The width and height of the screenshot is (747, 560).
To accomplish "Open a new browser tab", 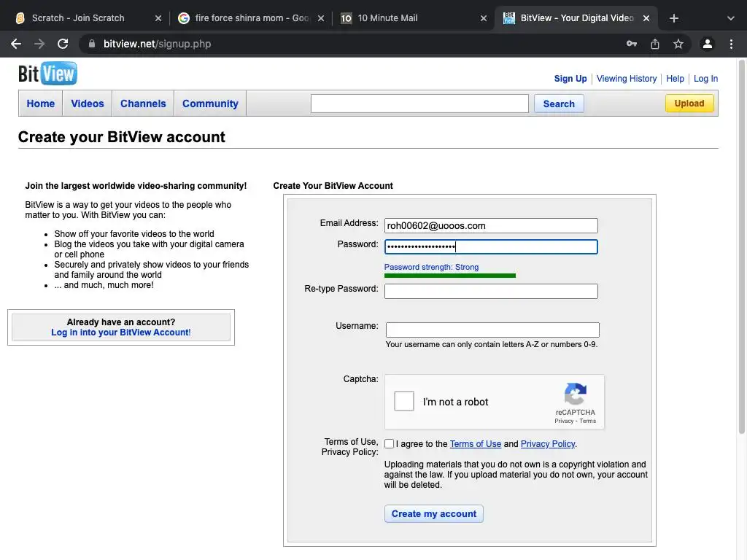I will point(674,18).
